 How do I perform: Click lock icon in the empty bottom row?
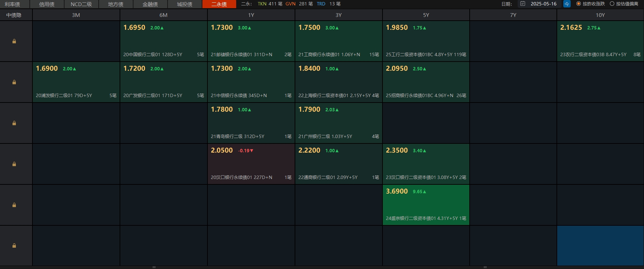click(14, 246)
